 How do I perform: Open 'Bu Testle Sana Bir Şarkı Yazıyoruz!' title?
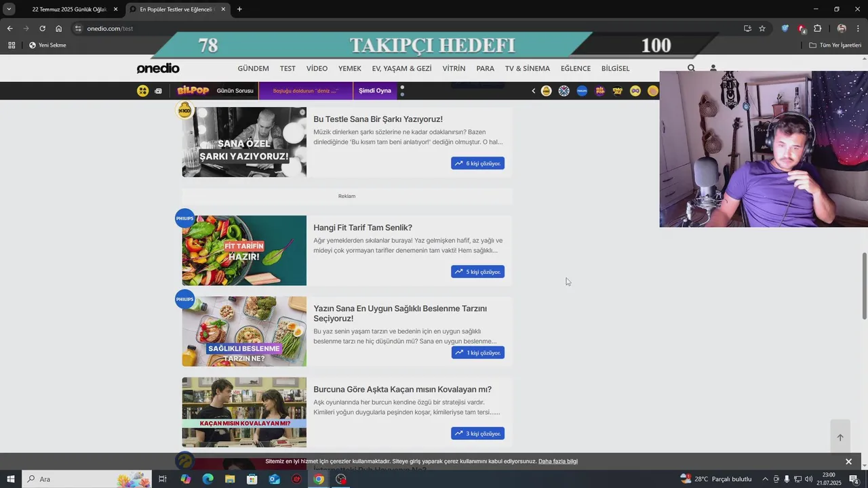coord(378,119)
